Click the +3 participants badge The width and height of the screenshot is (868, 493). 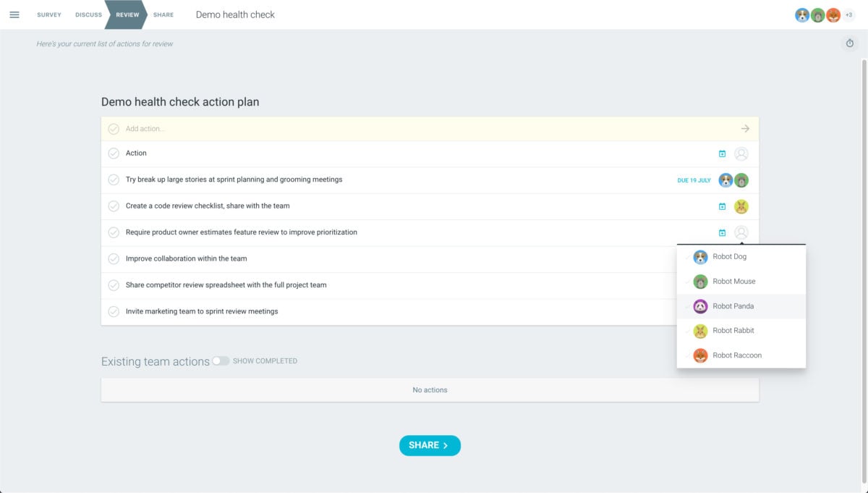(849, 15)
